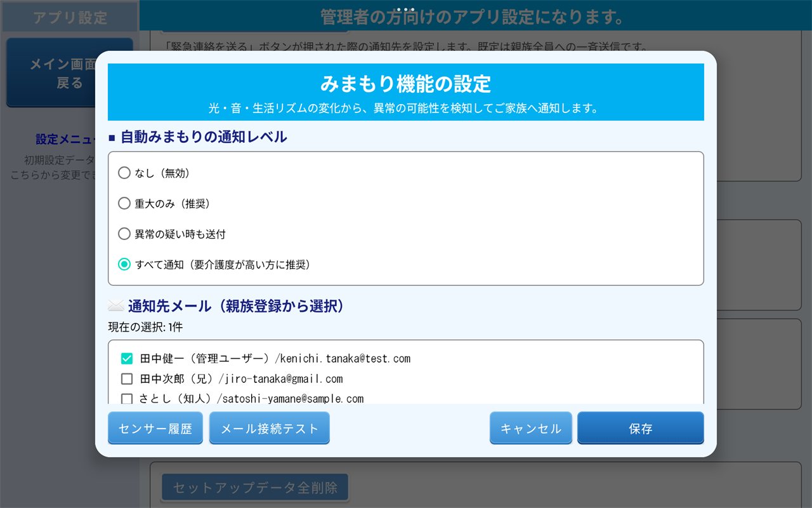Run メール接続テスト button
The width and height of the screenshot is (812, 508).
pos(270,428)
